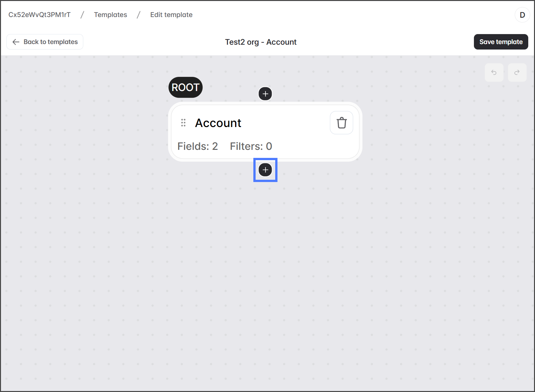Delete the Account node with trash icon
Screen dimensions: 535x392
tap(341, 123)
